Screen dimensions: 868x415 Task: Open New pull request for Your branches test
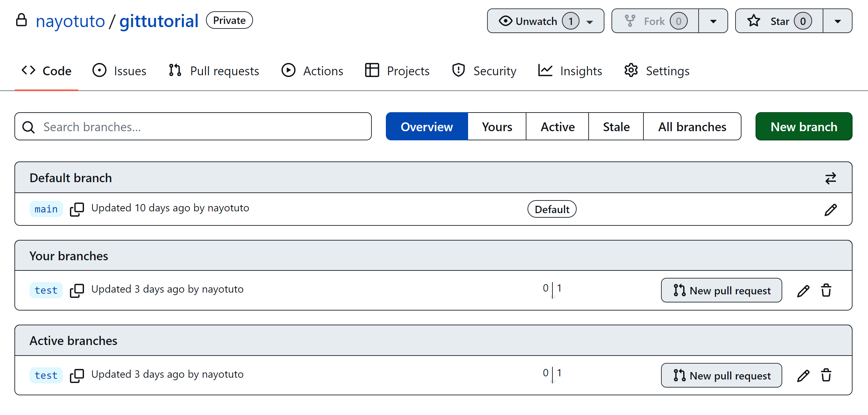pyautogui.click(x=721, y=290)
